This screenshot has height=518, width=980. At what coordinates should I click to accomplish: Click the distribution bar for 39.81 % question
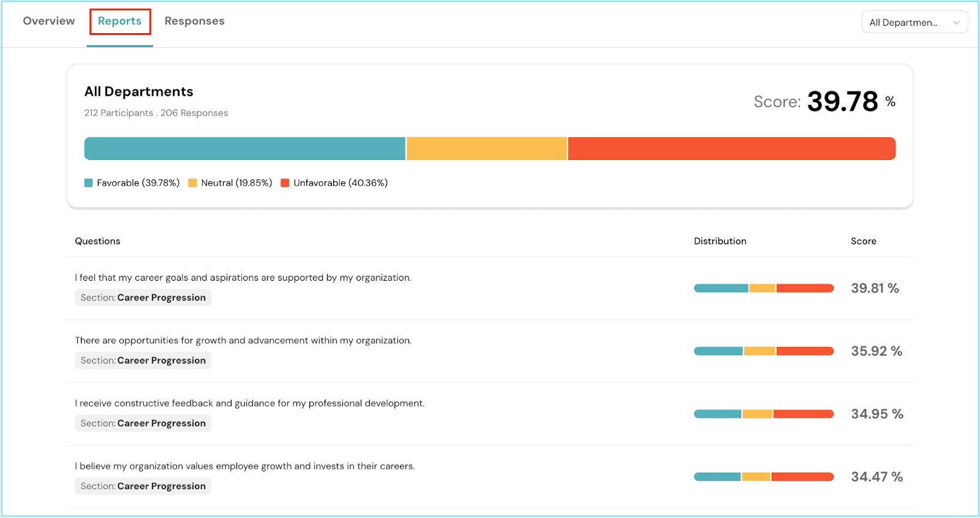click(x=763, y=289)
